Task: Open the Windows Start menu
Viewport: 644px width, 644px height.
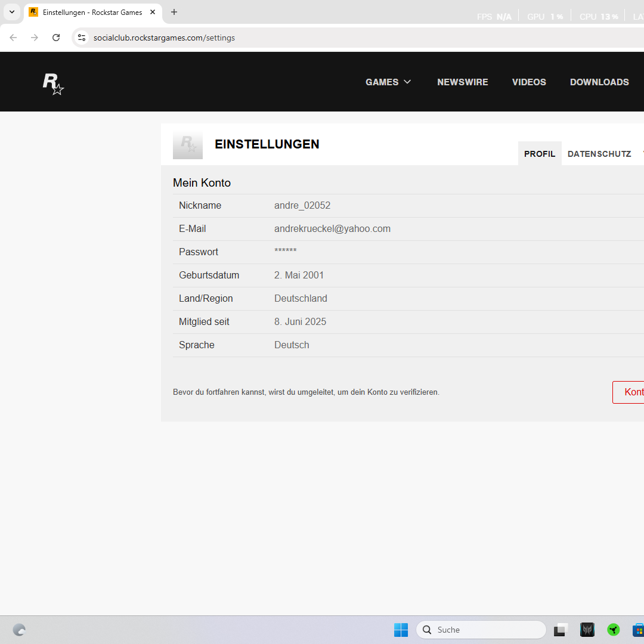Action: coord(401,630)
